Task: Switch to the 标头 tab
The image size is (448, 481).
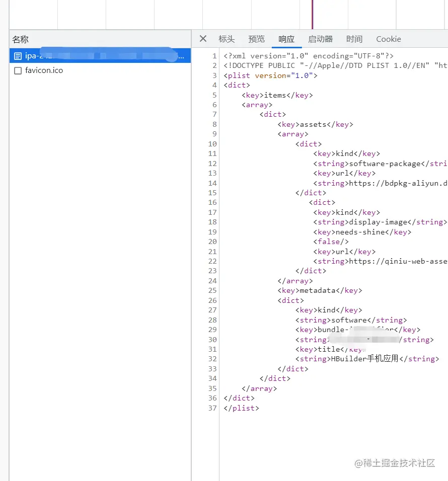Action: tap(227, 39)
